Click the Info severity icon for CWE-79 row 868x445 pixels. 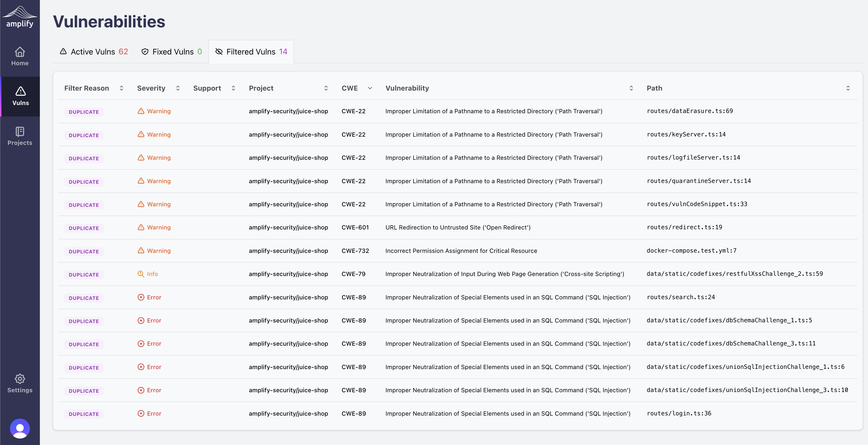pos(141,274)
